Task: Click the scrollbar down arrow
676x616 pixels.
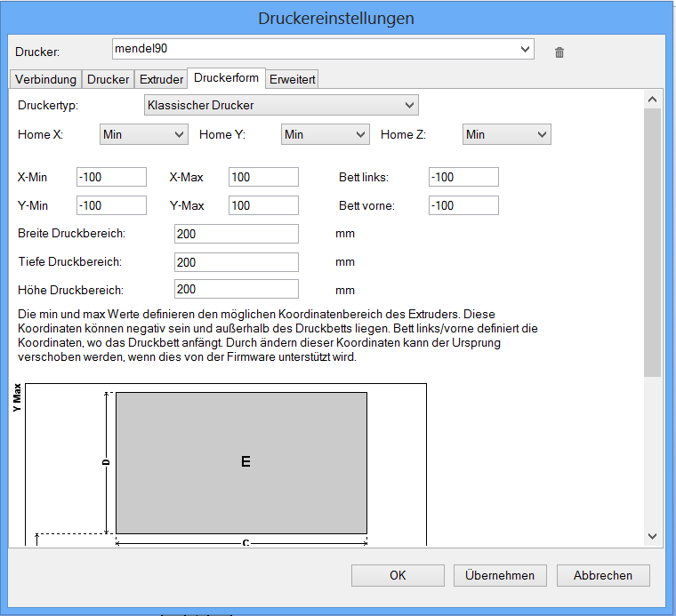Action: tap(652, 536)
